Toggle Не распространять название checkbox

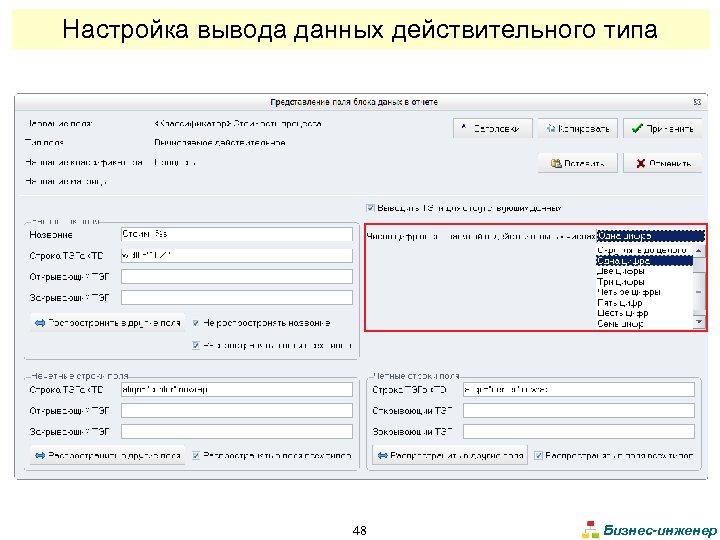[x=196, y=323]
